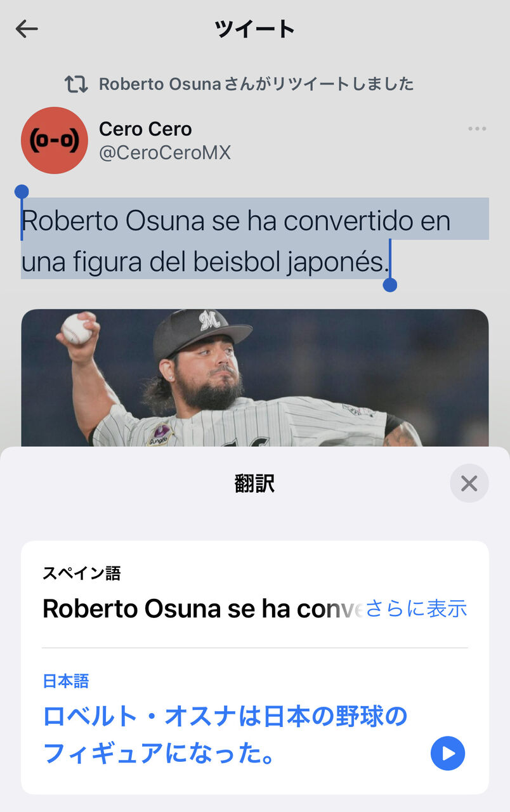Tap the end text selection handle

(x=390, y=285)
